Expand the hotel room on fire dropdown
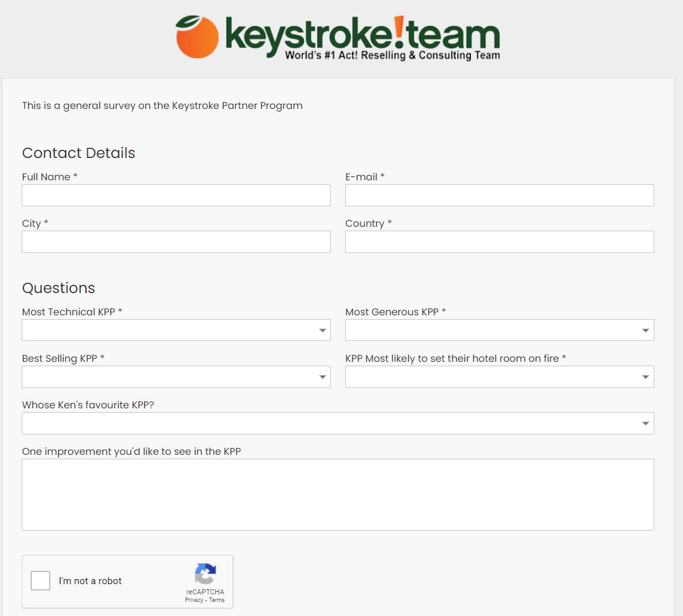Viewport: 683px width, 616px height. coord(499,376)
